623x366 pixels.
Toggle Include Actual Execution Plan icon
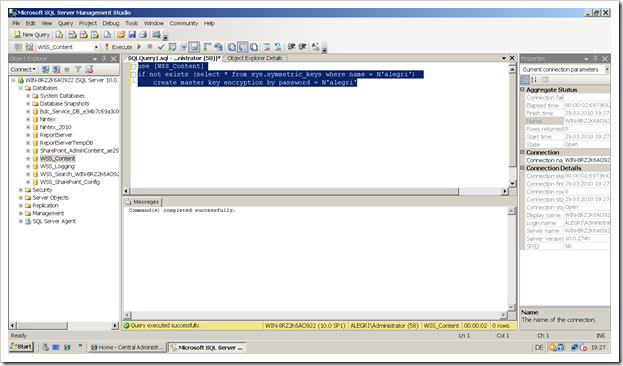pos(207,47)
